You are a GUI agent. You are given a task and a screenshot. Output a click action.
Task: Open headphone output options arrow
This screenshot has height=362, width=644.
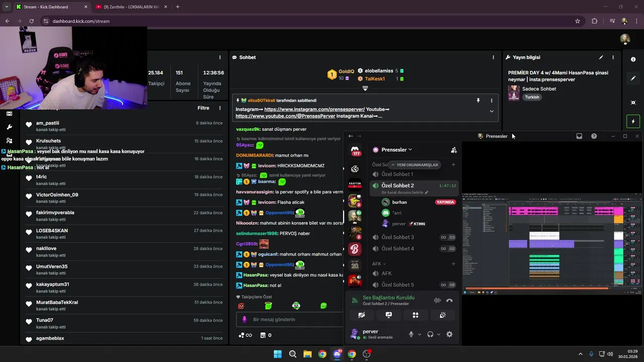439,334
